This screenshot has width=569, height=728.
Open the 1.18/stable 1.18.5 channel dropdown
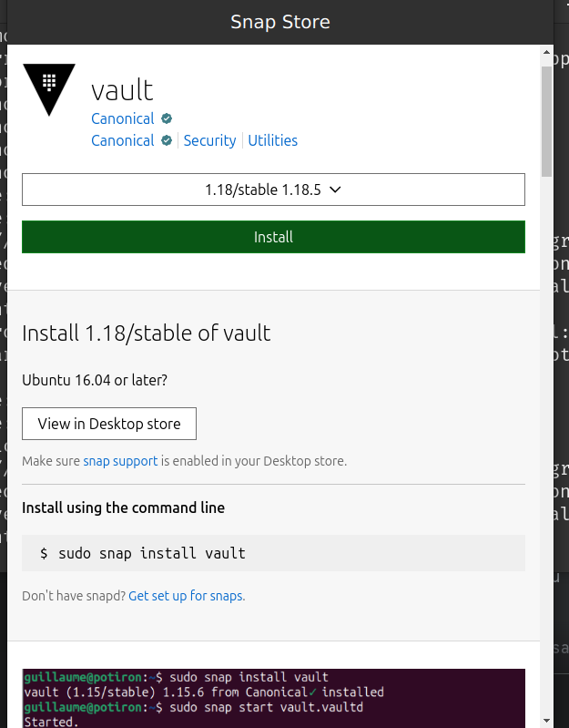pyautogui.click(x=273, y=190)
